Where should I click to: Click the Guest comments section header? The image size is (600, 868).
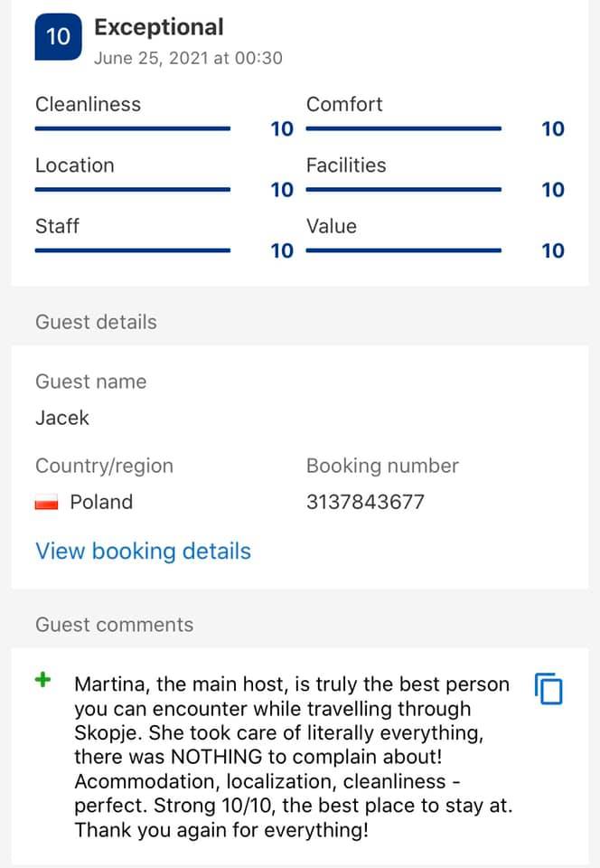(115, 625)
